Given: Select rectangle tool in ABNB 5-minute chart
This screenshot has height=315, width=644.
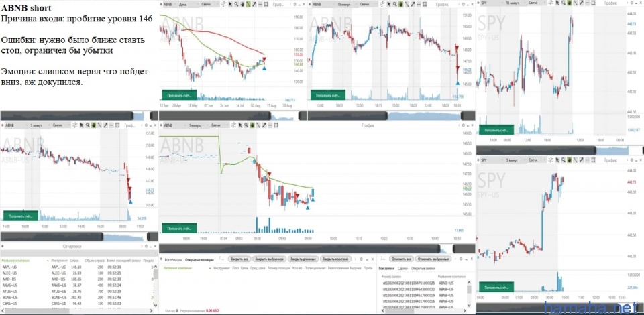Looking at the screenshot, I should point(117,125).
